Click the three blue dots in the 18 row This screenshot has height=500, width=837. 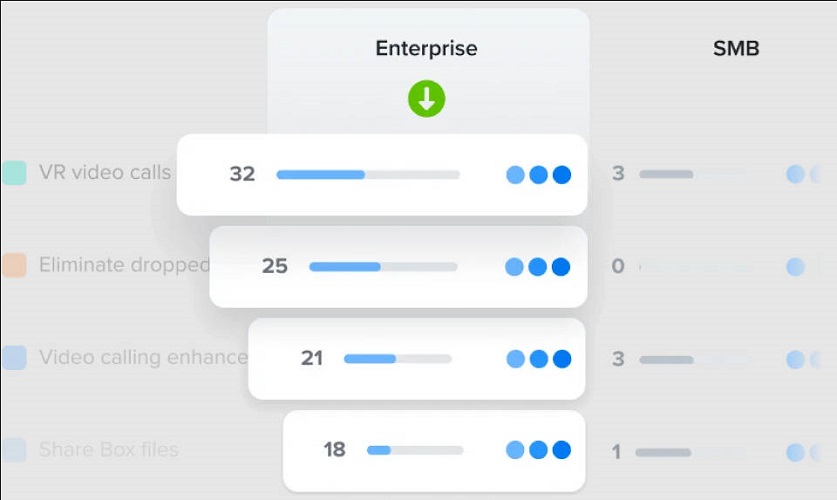coord(538,450)
